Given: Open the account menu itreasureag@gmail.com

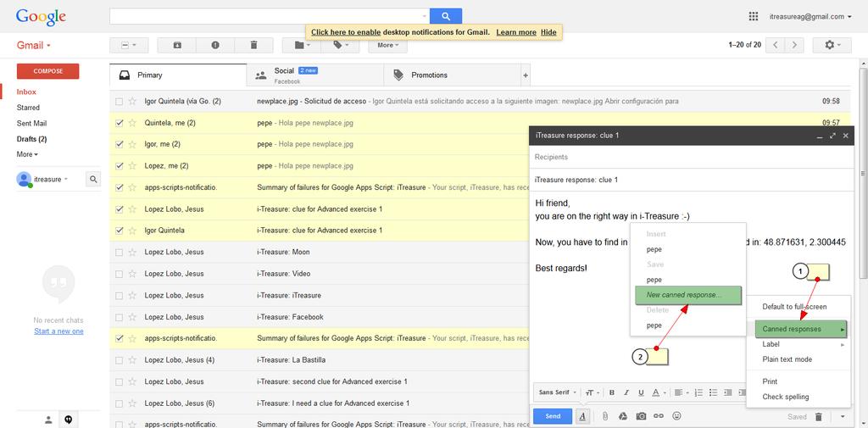Looking at the screenshot, I should click(x=810, y=17).
